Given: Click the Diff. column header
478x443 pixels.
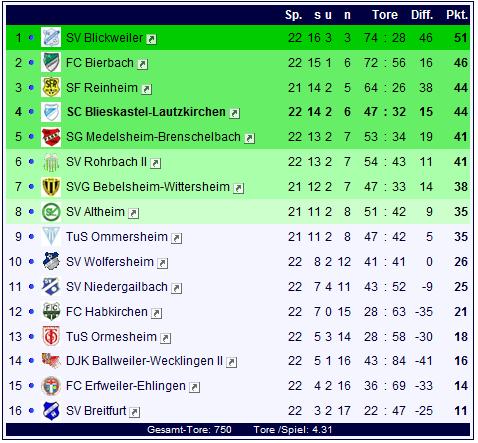Looking at the screenshot, I should [x=422, y=15].
